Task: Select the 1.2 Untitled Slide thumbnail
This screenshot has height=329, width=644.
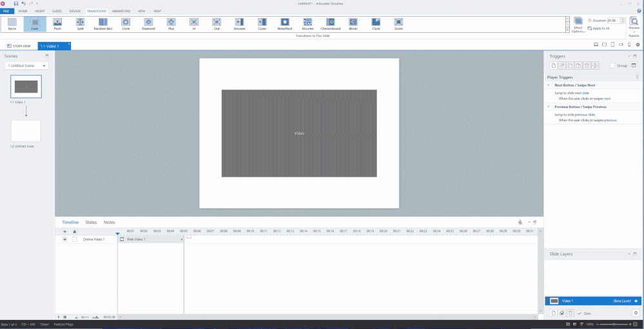Action: click(26, 131)
